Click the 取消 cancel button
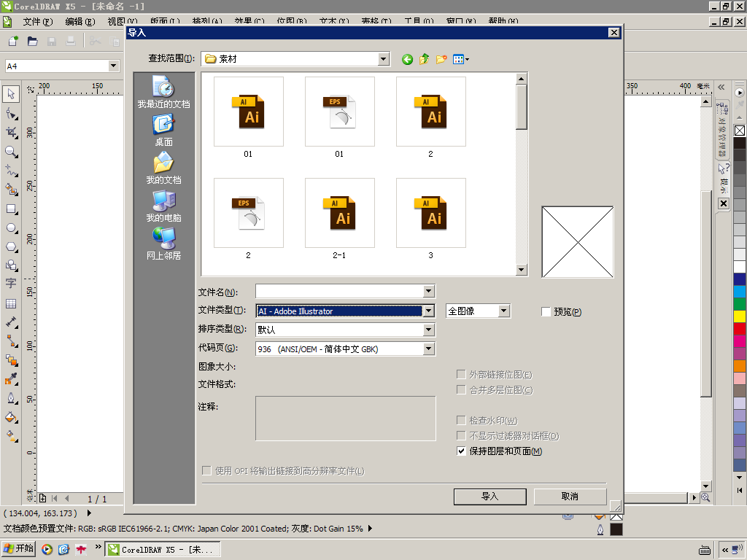Image resolution: width=747 pixels, height=560 pixels. pos(570,496)
